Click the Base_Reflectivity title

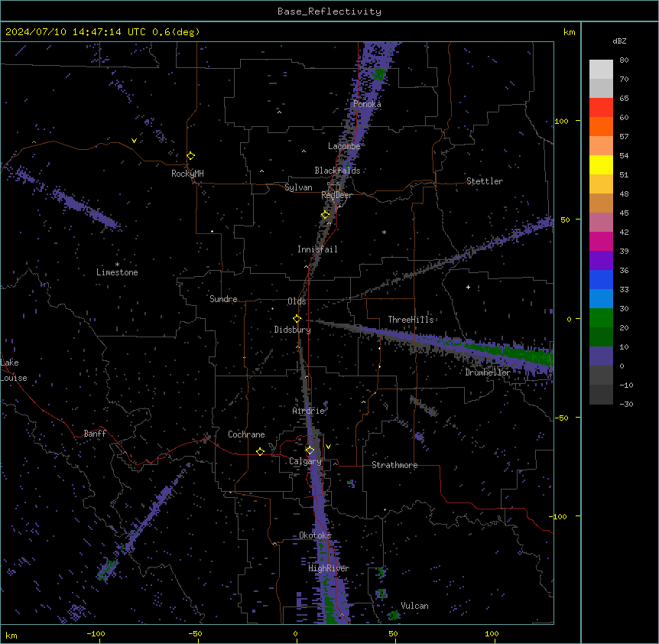(x=329, y=11)
